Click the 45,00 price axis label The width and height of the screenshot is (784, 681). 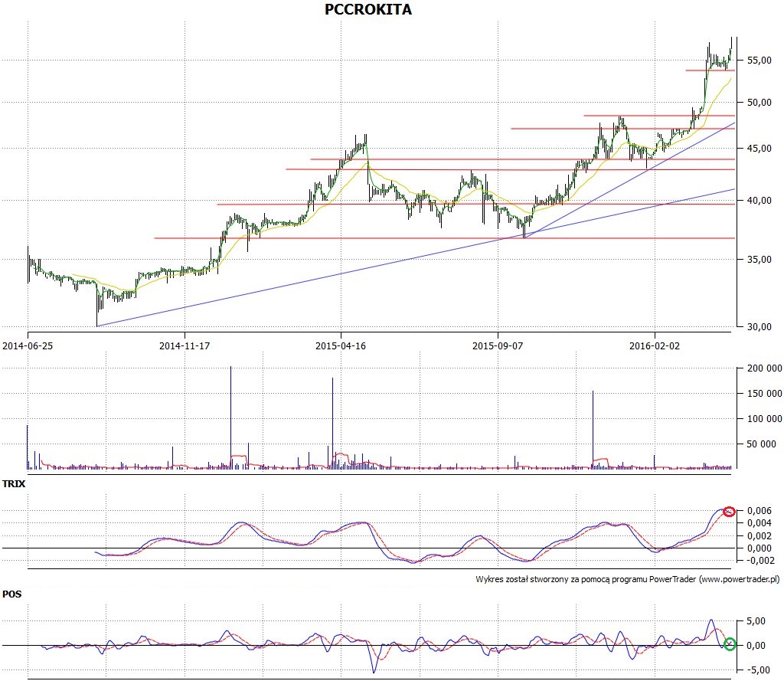pos(759,149)
